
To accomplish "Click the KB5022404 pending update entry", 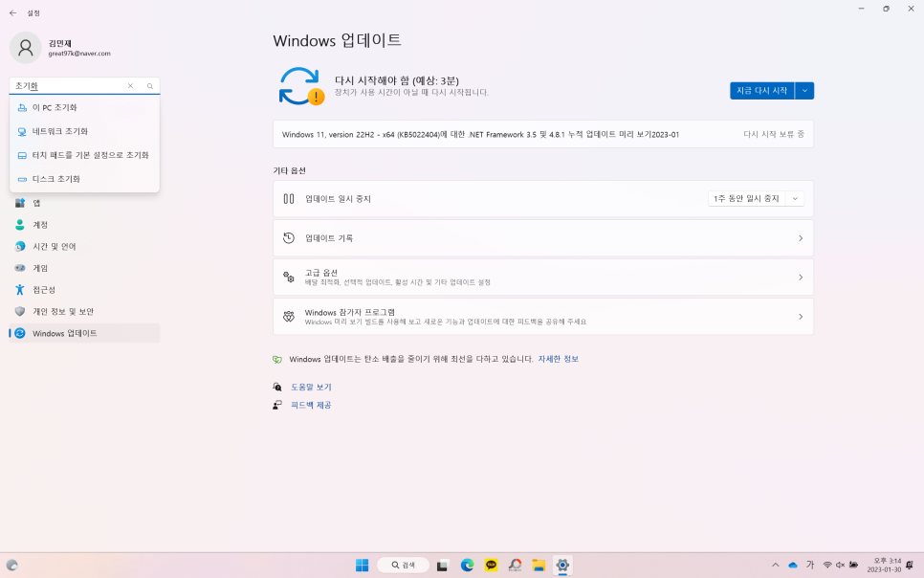I will tap(542, 135).
